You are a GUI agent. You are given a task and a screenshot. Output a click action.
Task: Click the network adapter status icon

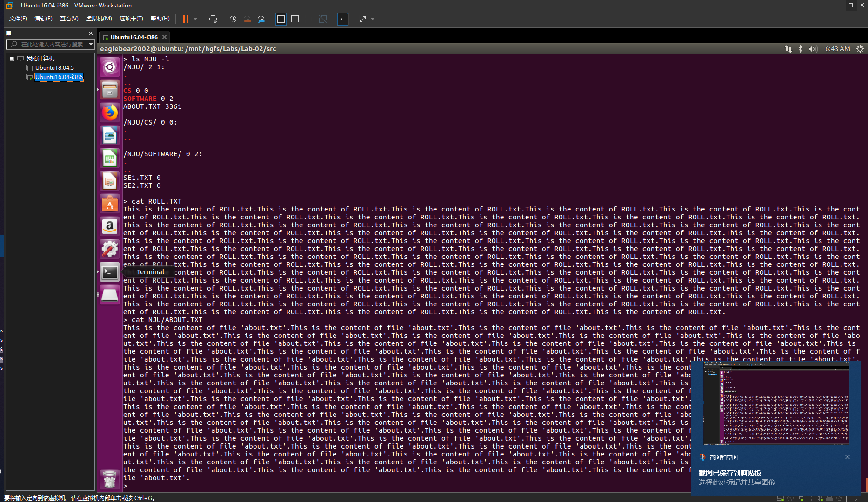point(800,499)
